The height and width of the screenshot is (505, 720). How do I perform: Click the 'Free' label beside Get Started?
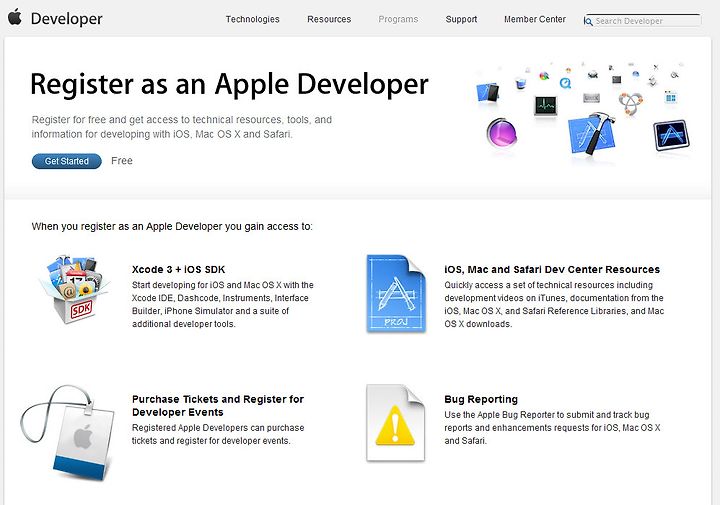click(x=122, y=161)
